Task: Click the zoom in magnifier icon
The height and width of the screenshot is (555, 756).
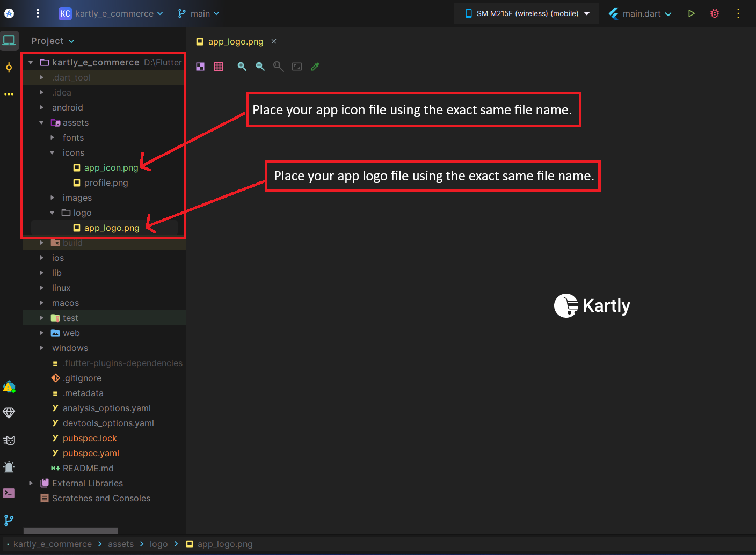Action: [x=242, y=67]
